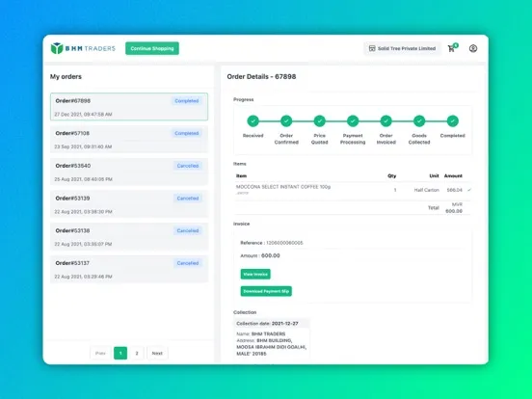
Task: Click the collection Name: BHM TRADERS line
Action: 261,333
